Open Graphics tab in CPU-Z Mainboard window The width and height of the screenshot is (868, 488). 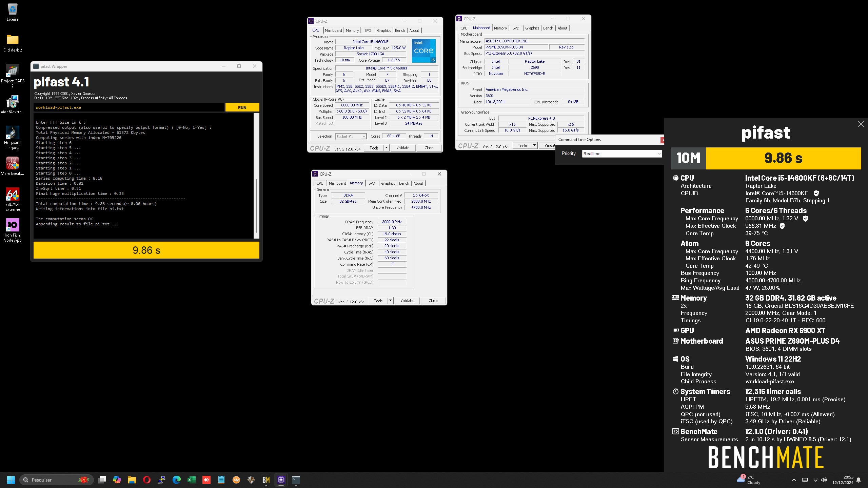click(x=532, y=28)
